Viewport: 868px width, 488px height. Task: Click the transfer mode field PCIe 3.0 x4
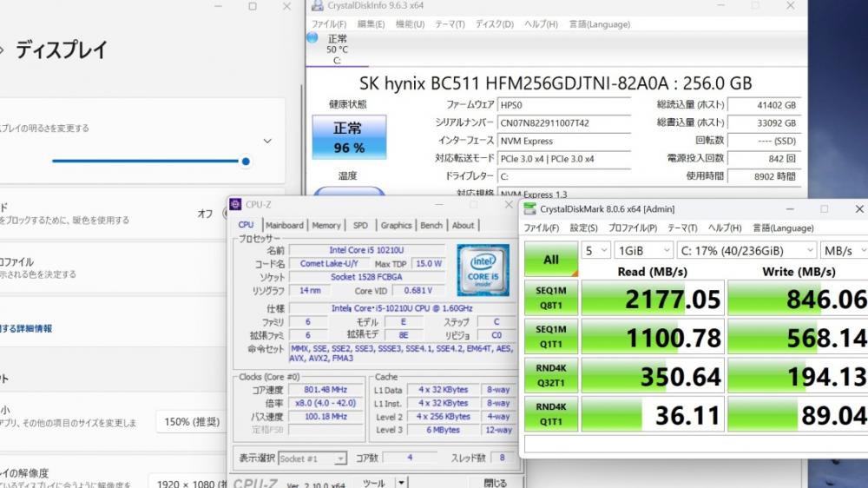point(564,158)
